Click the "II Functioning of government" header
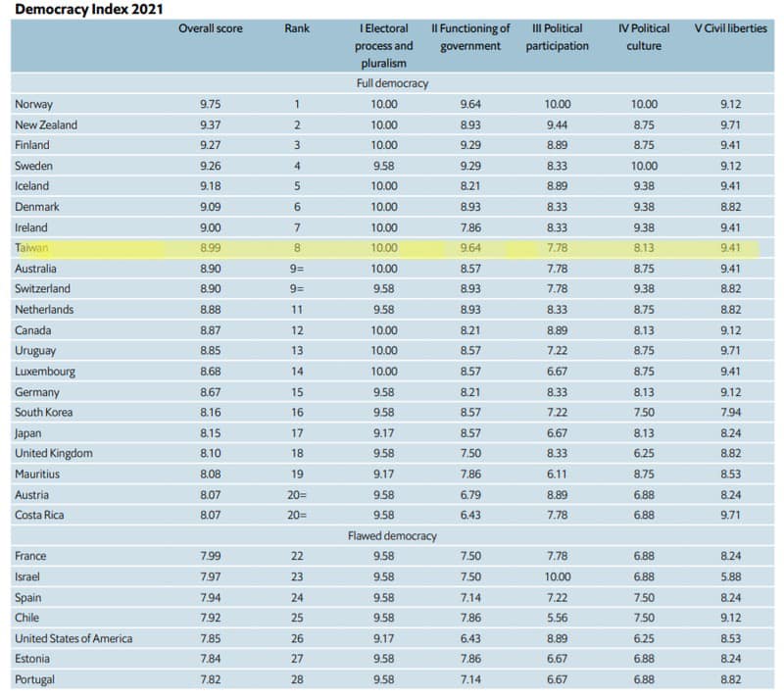This screenshot has width=784, height=698. (470, 37)
